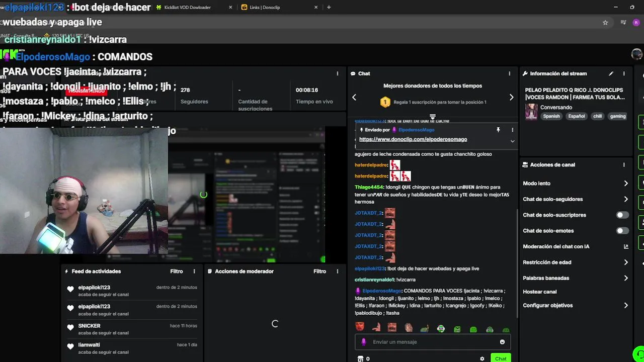
Task: Open a new browser tab
Action: point(329,8)
